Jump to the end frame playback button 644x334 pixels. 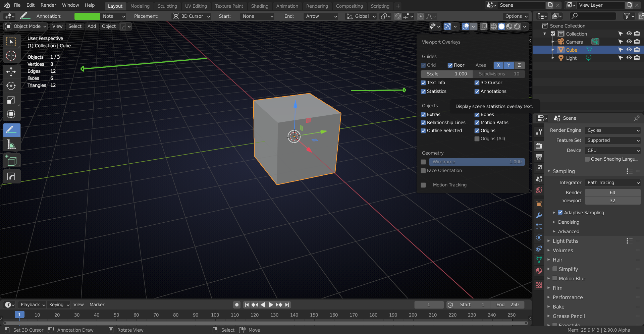point(287,304)
